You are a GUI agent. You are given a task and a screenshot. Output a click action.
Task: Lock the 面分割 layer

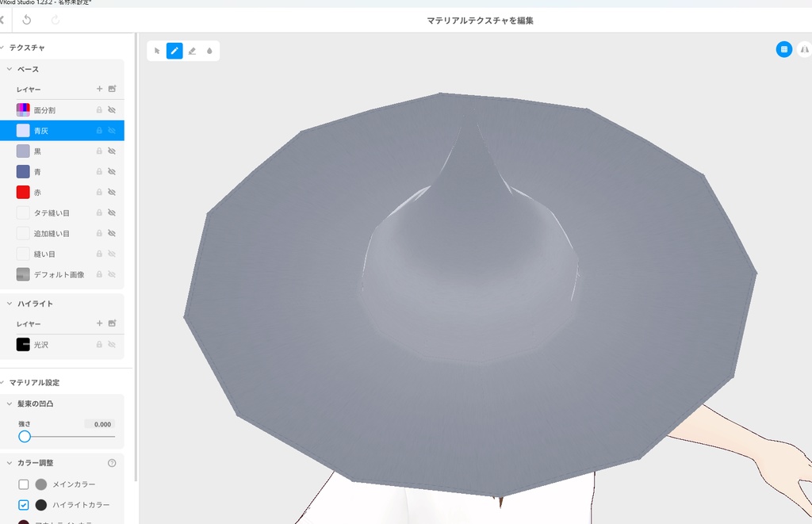[99, 109]
